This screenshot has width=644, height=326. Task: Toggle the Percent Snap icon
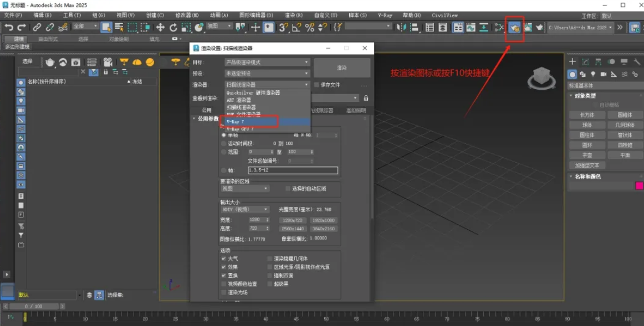click(310, 27)
